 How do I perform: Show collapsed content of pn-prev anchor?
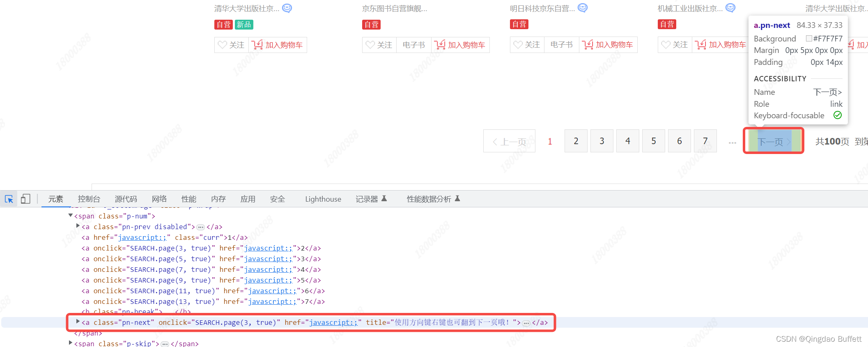(200, 227)
